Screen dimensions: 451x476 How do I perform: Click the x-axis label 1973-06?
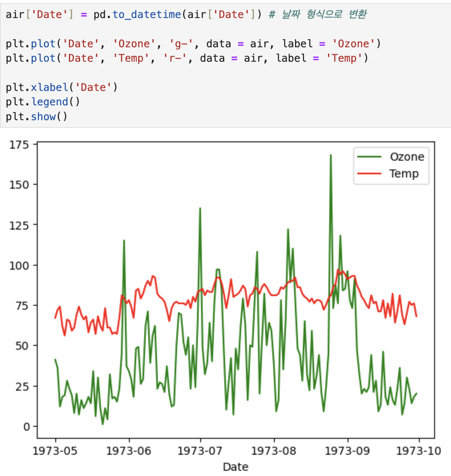[129, 451]
